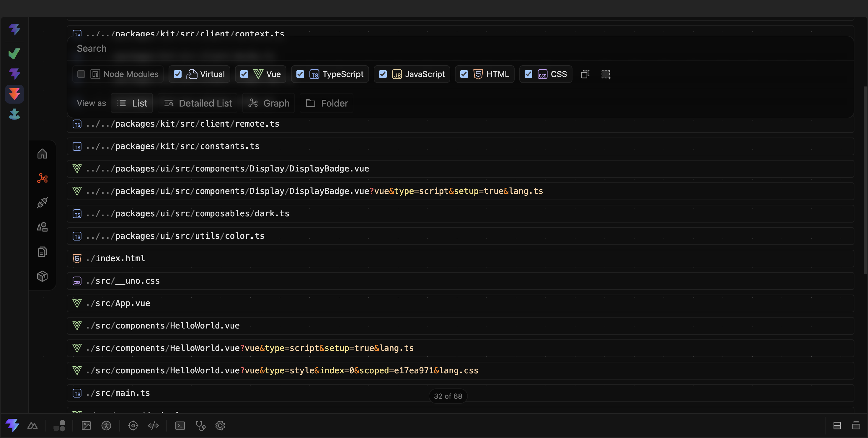The width and height of the screenshot is (868, 438).
Task: Open packages/ui/src/composables/dark.ts row
Action: 460,214
